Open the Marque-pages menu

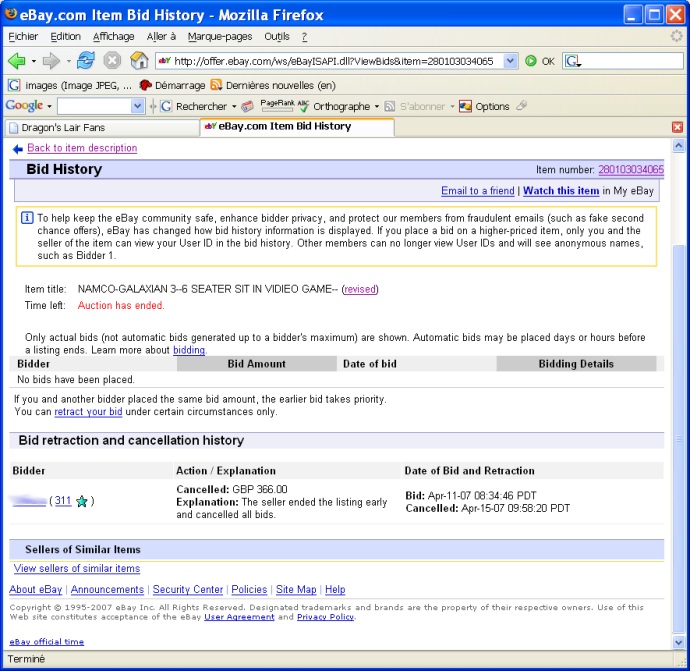click(x=220, y=37)
